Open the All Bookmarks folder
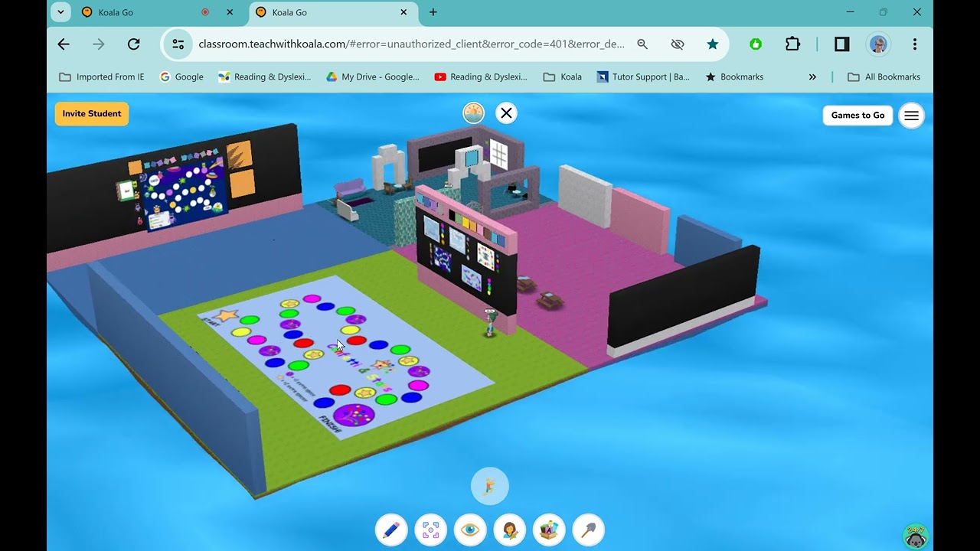This screenshot has width=980, height=551. coord(884,77)
